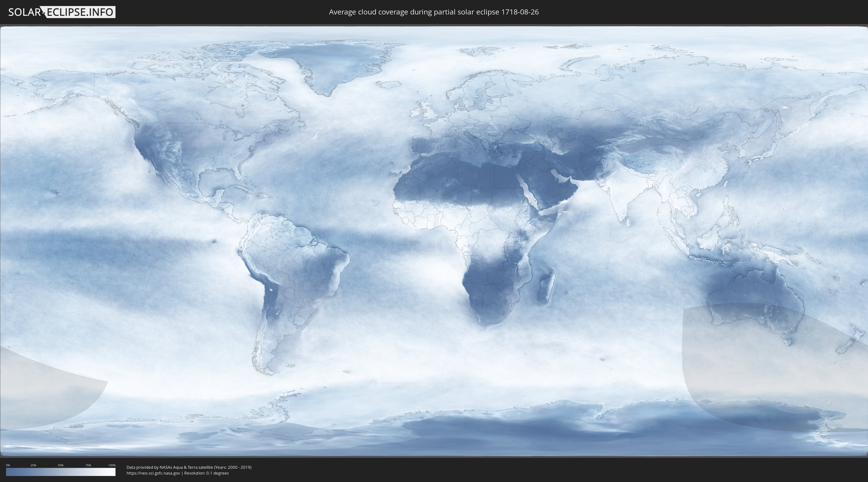Click the eclipse shadow region over Australia

pos(775,367)
